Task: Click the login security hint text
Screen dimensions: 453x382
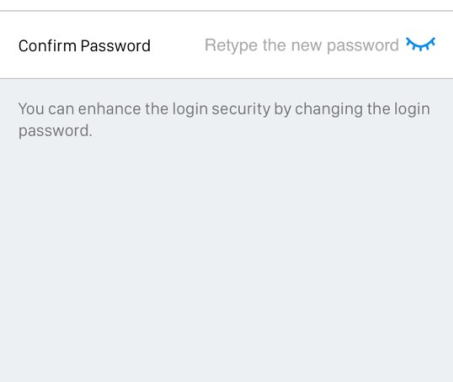Action: pyautogui.click(x=224, y=119)
